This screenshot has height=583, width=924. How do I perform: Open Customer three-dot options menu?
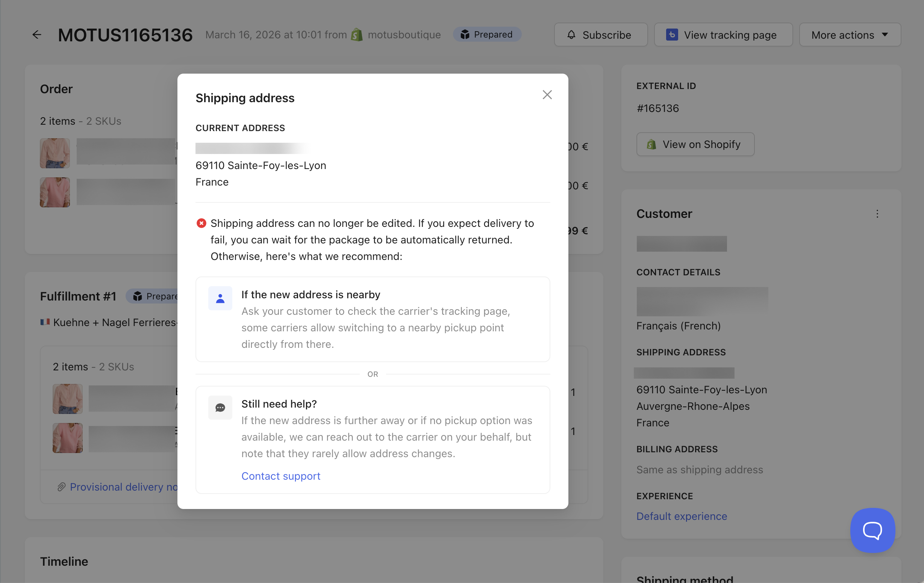[877, 214]
